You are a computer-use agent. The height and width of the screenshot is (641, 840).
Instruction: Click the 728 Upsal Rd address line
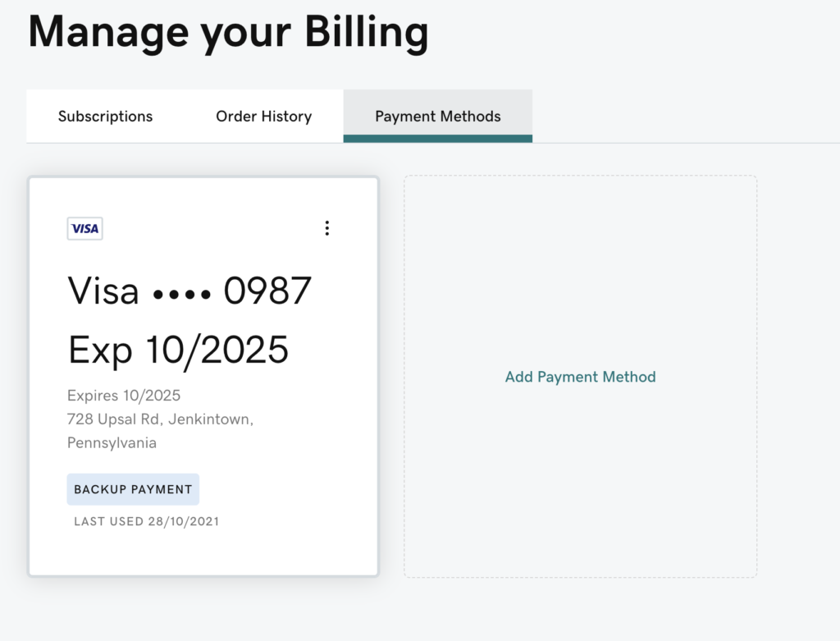pos(160,419)
